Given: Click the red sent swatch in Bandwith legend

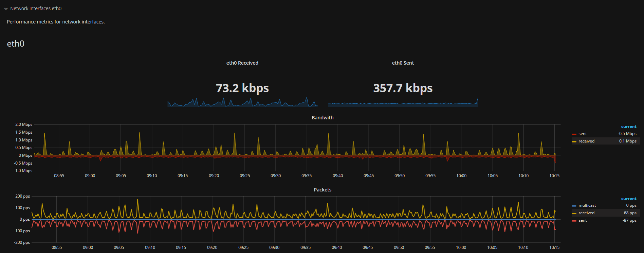Looking at the screenshot, I should coord(574,134).
